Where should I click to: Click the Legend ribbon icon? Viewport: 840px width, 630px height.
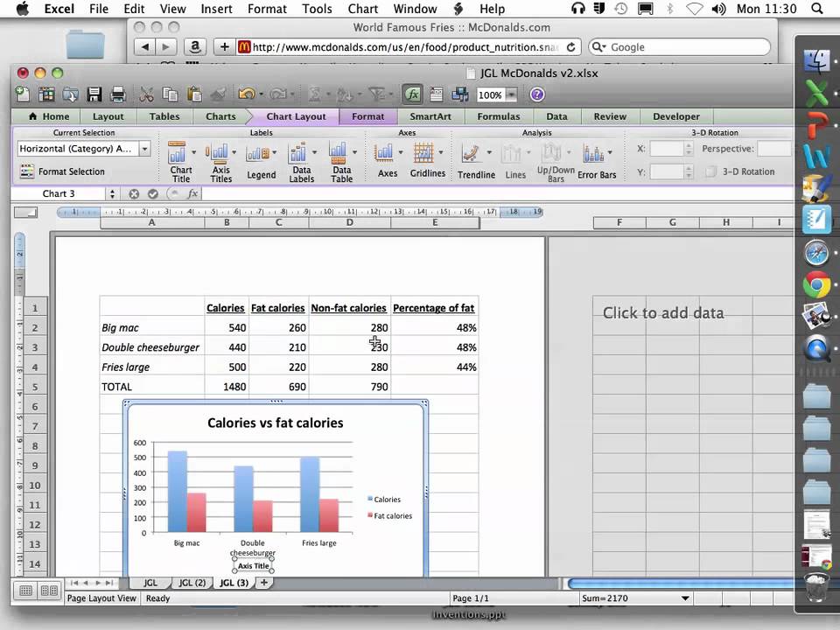[x=257, y=154]
